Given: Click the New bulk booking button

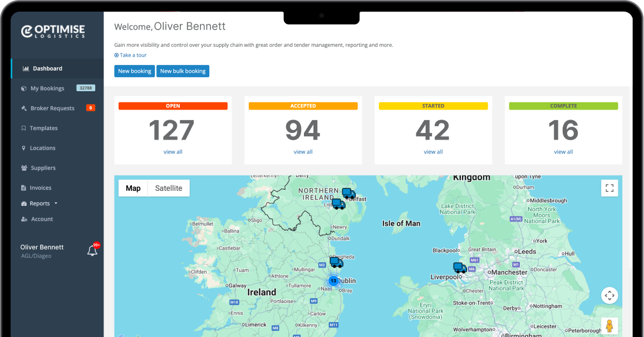Looking at the screenshot, I should coord(183,71).
